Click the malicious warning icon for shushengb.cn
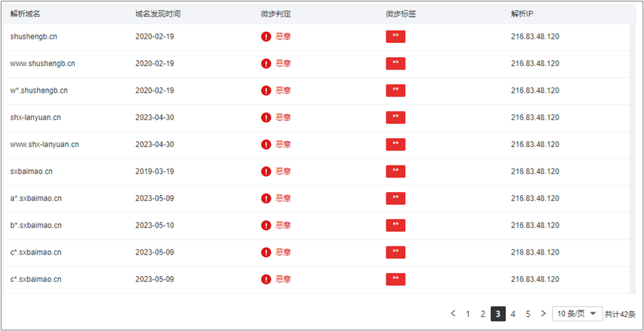The image size is (644, 331). (x=266, y=36)
